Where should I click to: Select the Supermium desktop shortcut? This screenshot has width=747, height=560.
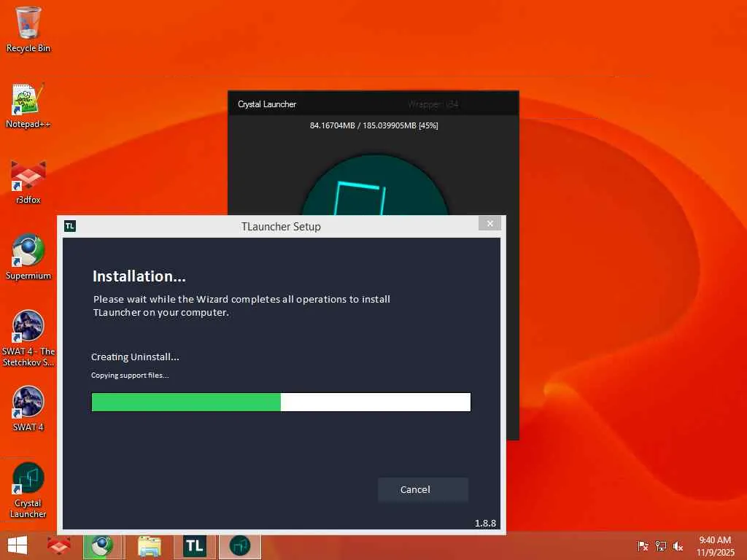28,257
